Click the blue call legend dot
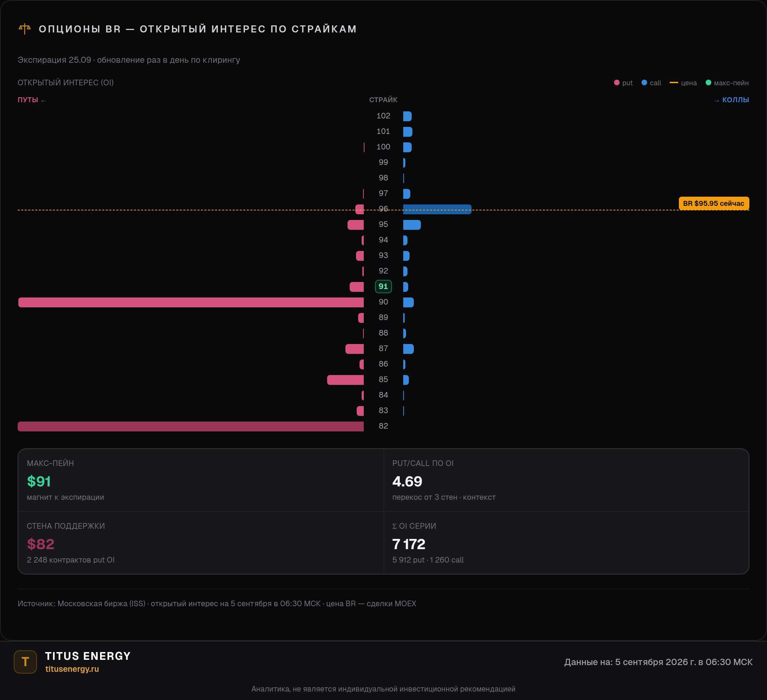This screenshot has width=767, height=700. pyautogui.click(x=644, y=82)
